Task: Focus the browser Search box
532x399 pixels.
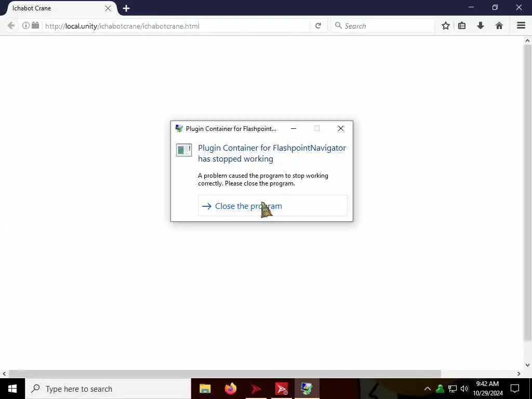Action: (383, 26)
